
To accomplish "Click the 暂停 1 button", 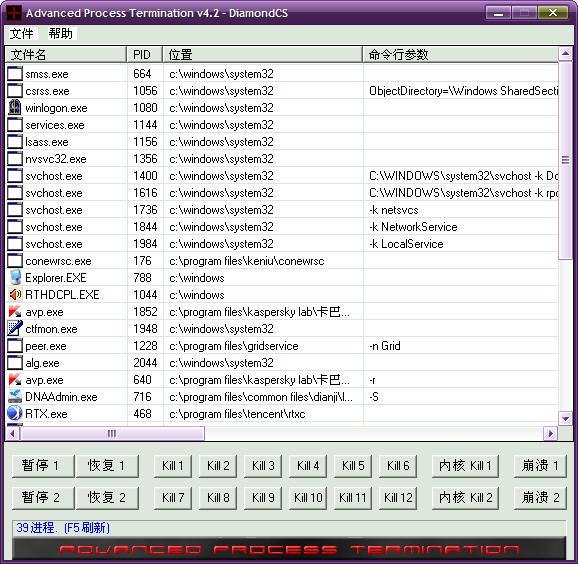I will 43,466.
